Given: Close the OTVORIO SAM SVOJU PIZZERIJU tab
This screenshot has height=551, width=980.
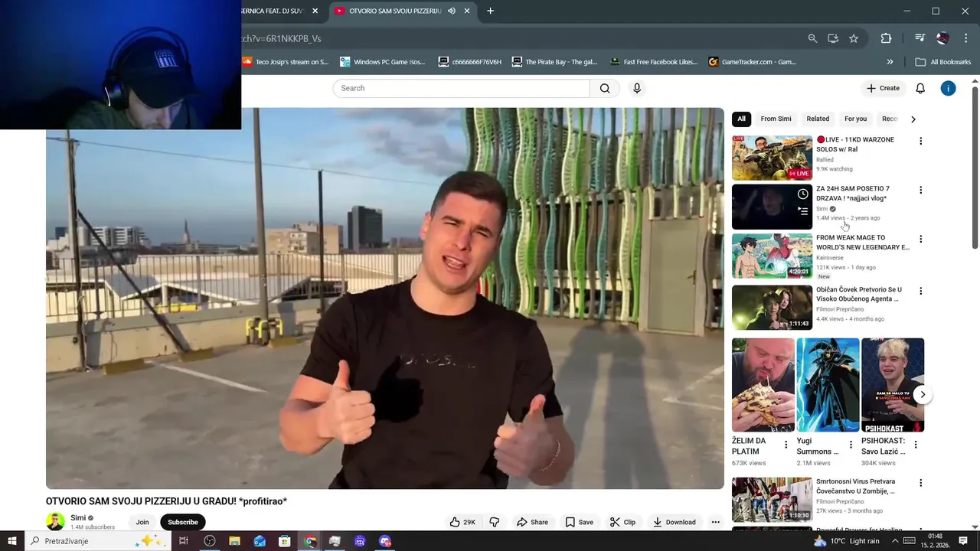Looking at the screenshot, I should click(467, 11).
